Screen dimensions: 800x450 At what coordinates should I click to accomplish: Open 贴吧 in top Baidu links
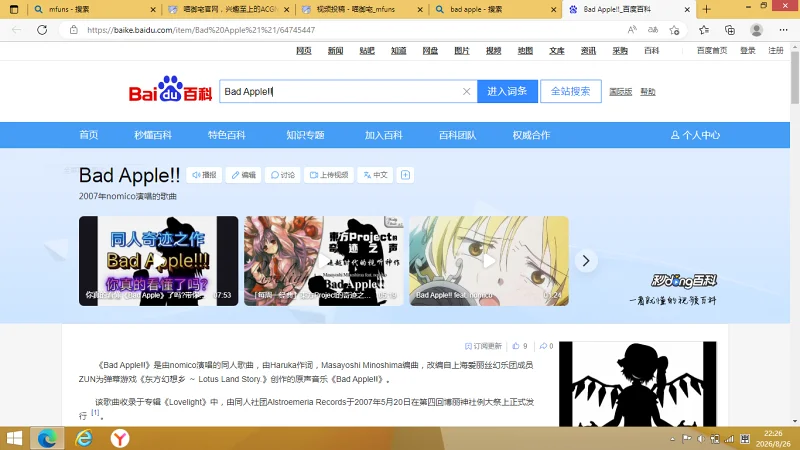point(367,51)
